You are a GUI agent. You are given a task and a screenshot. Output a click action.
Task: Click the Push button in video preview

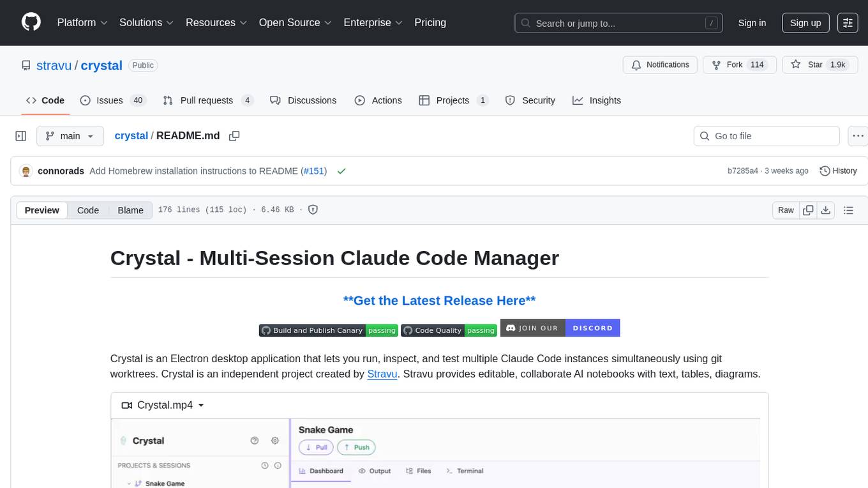pos(357,447)
